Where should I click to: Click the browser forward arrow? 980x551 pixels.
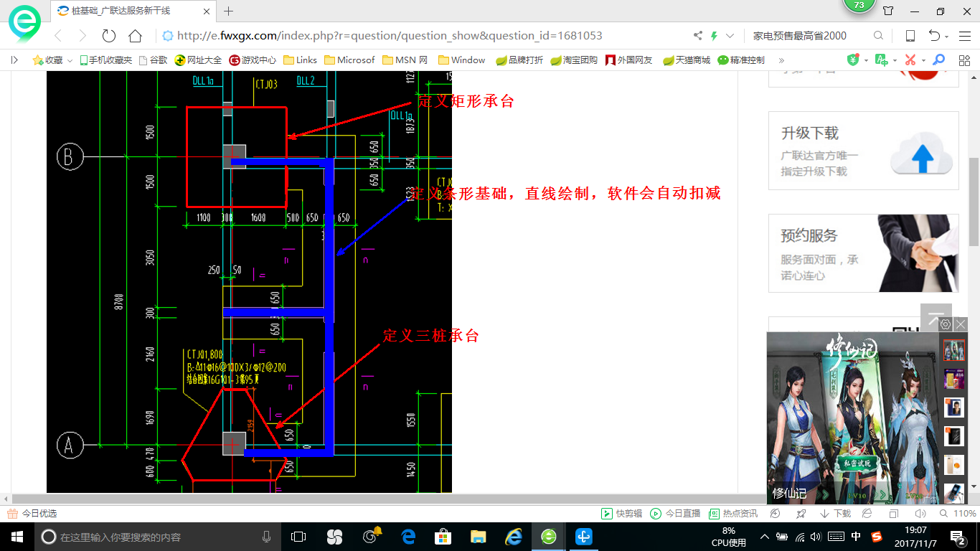coord(82,35)
